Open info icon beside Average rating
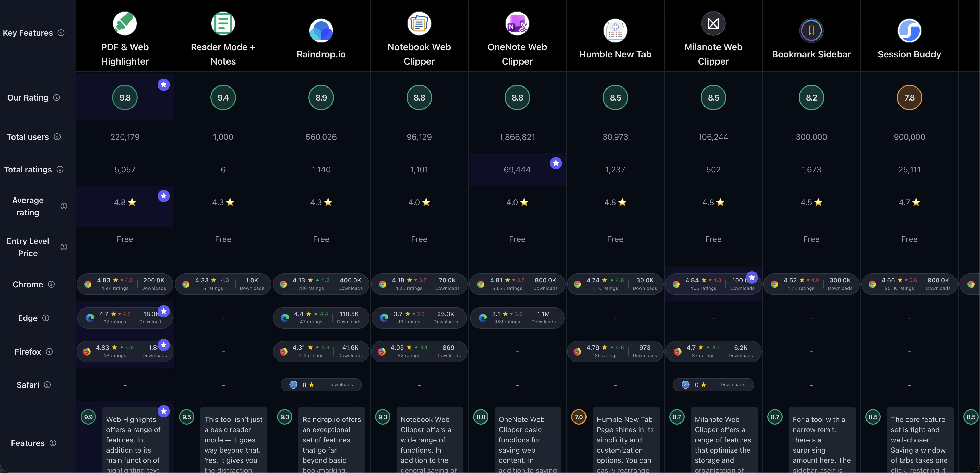Viewport: 980px width, 473px height. click(64, 206)
